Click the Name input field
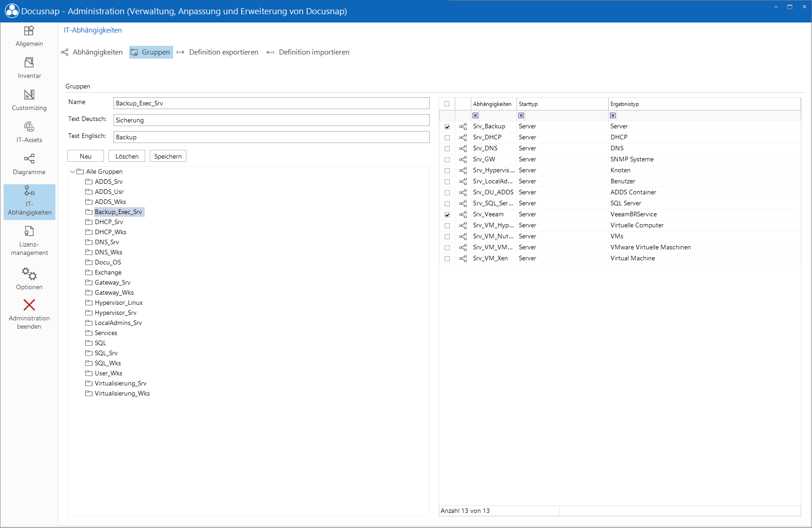 [271, 103]
